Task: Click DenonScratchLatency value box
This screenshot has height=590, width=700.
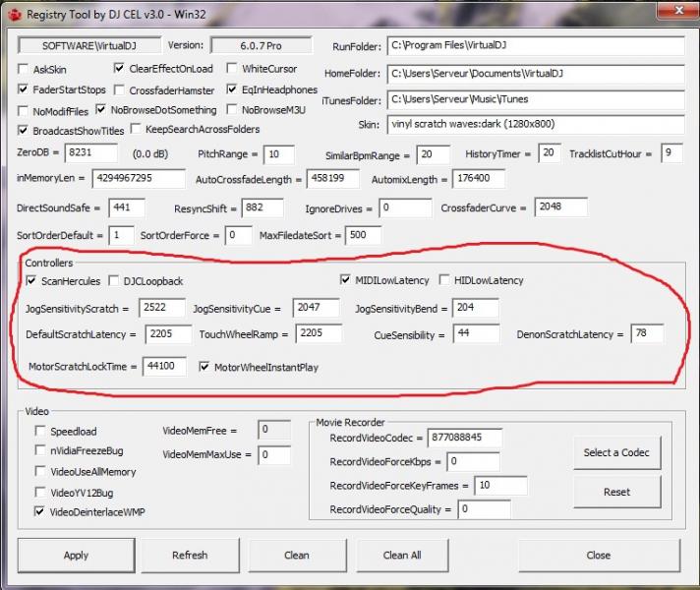Action: 647,333
